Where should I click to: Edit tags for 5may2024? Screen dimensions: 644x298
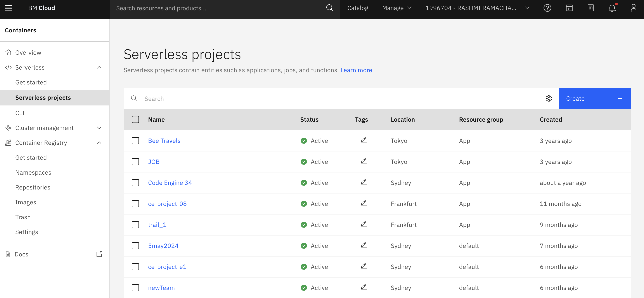(x=364, y=245)
